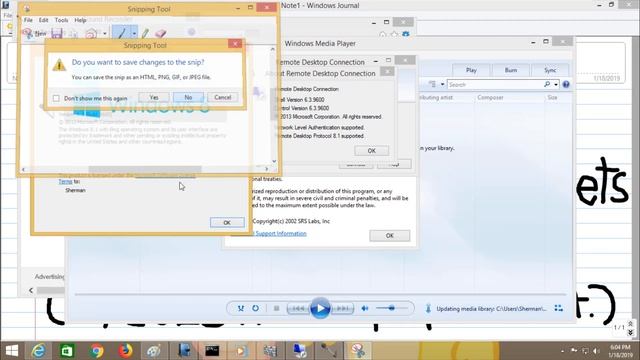The image size is (640, 360).
Task: Click the Stop button in Media Player
Action: point(276,308)
